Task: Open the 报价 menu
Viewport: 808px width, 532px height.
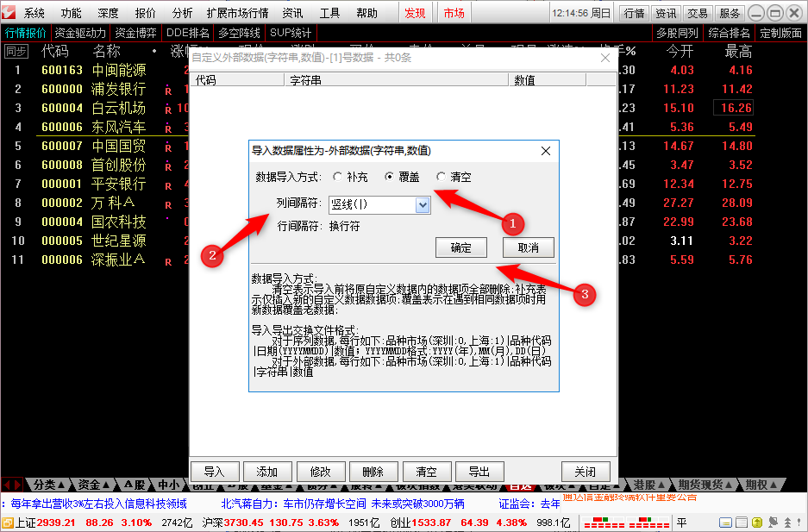Action: (146, 13)
